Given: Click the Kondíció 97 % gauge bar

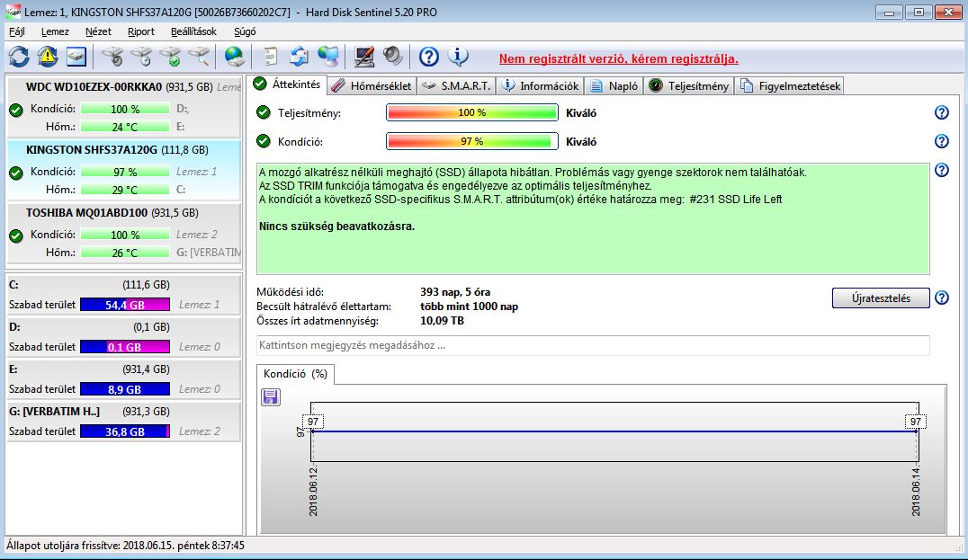Looking at the screenshot, I should 471,141.
